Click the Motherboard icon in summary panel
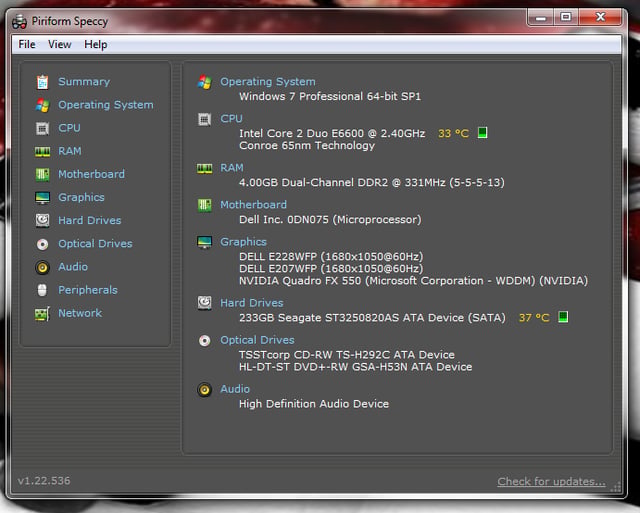This screenshot has width=640, height=513. 204,205
